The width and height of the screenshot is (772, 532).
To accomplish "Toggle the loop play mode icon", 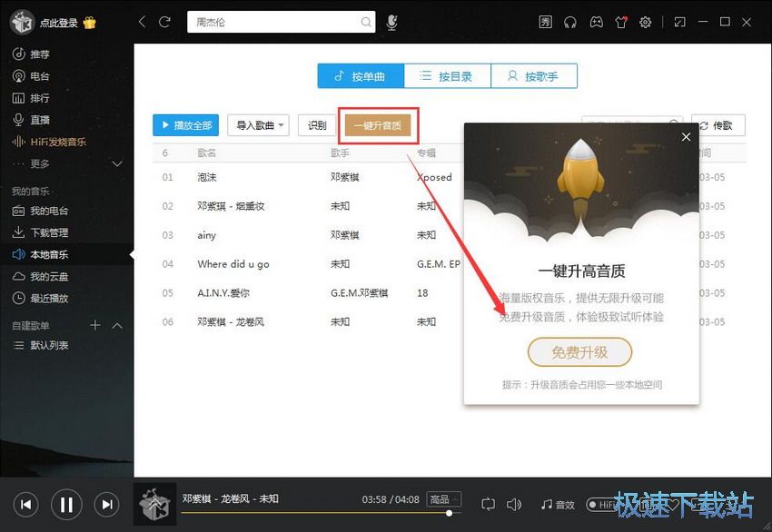I will pos(488,505).
